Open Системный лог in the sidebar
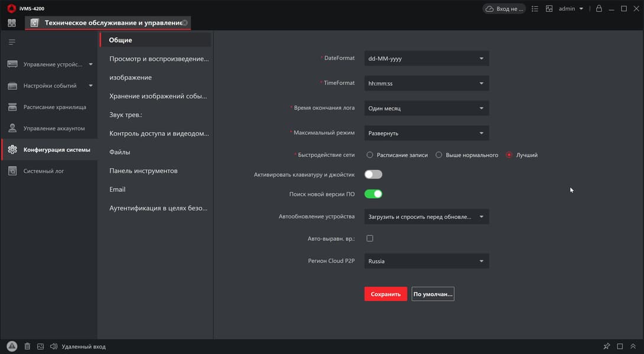Viewport: 644px width, 354px height. 44,171
